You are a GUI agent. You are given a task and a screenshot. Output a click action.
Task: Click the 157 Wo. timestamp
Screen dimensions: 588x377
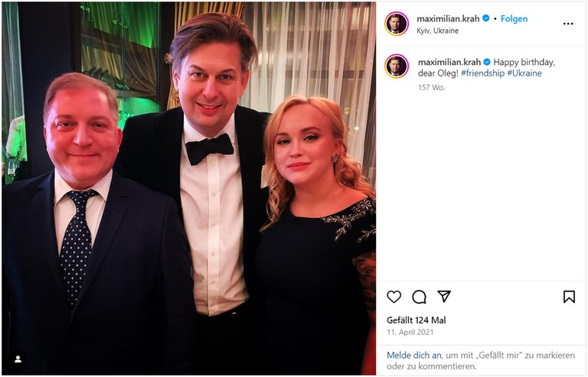[x=431, y=88]
